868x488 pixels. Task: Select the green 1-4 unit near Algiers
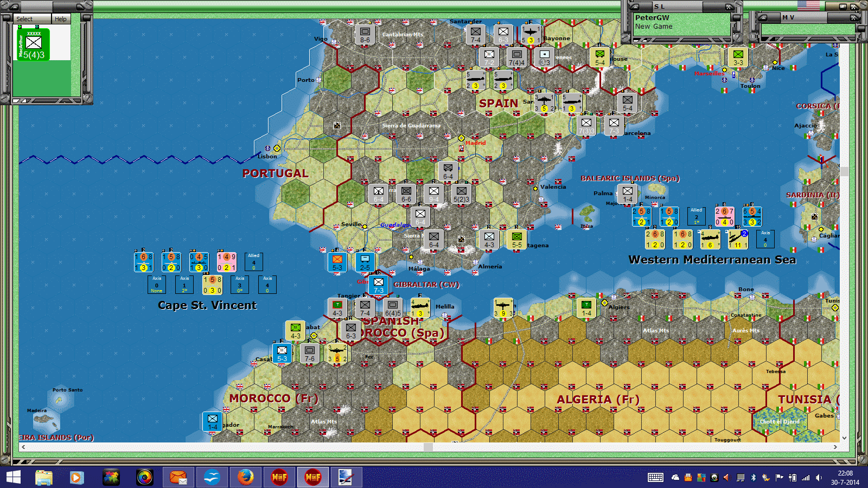586,308
